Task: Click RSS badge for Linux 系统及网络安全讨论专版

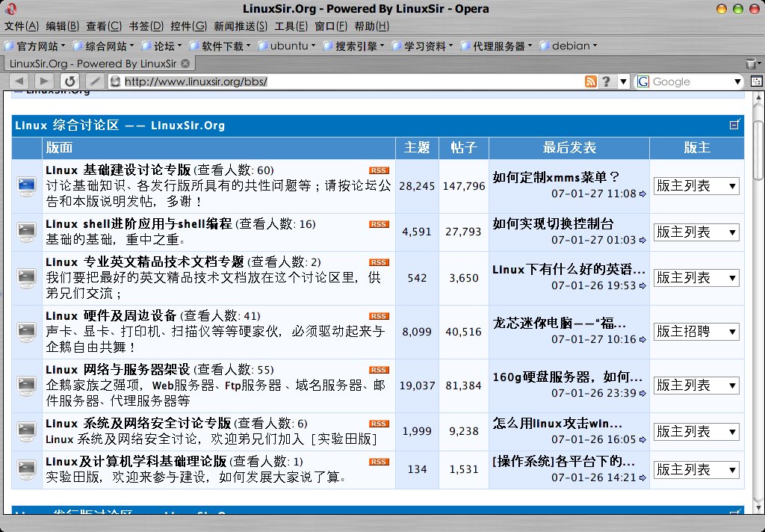Action: click(x=379, y=423)
